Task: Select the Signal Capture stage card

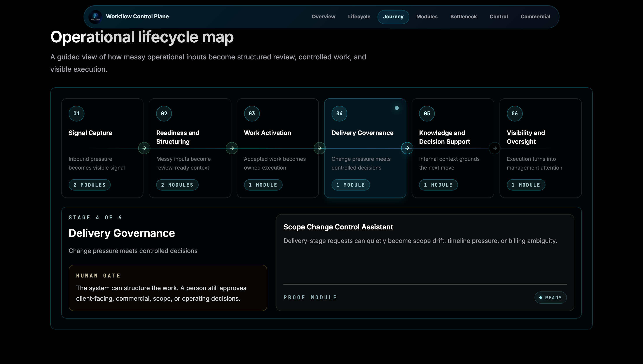Action: [102, 148]
